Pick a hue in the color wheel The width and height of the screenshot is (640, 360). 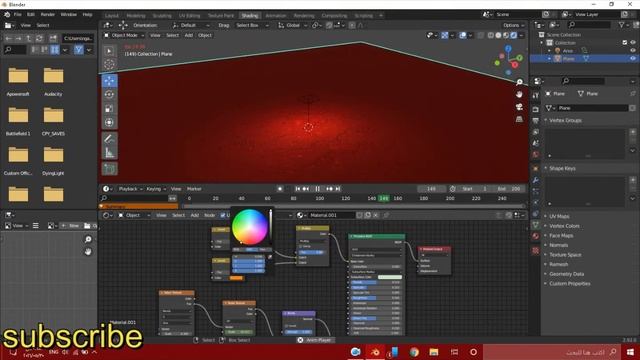pos(250,227)
